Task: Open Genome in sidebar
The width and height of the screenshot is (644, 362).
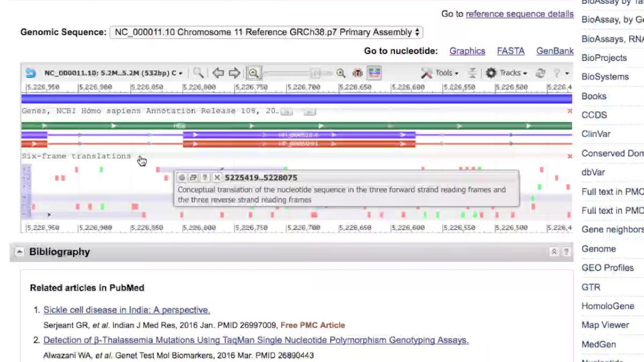Action: tap(599, 249)
